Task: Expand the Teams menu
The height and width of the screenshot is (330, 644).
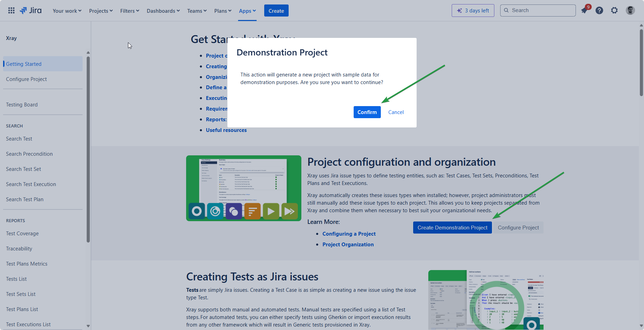Action: coord(197,11)
